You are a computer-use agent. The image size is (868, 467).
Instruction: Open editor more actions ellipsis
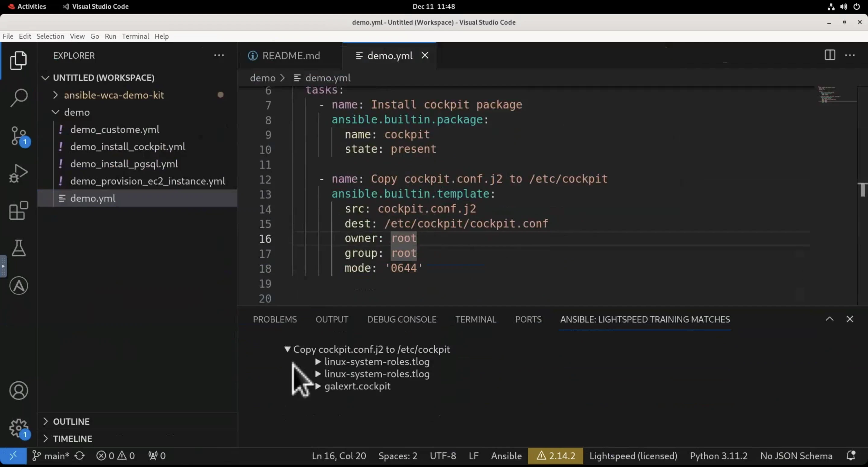click(850, 55)
